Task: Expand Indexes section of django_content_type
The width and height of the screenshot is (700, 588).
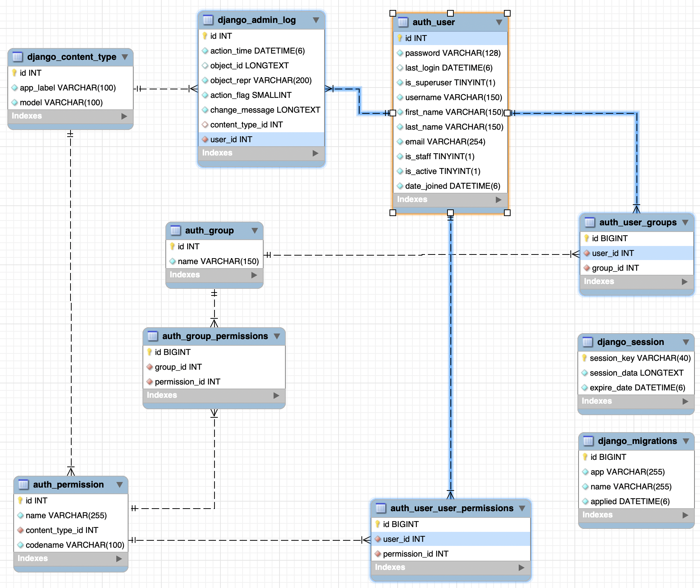Action: point(124,116)
